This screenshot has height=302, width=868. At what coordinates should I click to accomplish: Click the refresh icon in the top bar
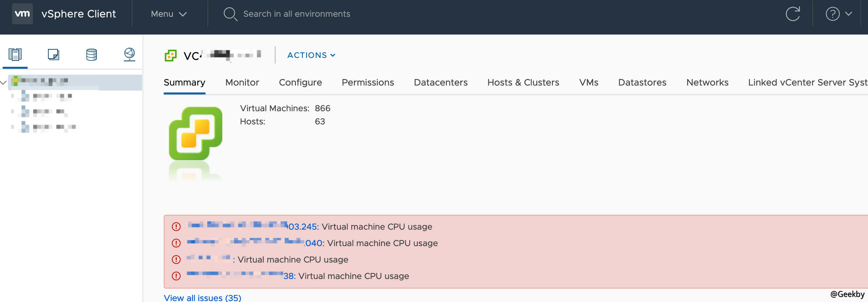pyautogui.click(x=792, y=14)
